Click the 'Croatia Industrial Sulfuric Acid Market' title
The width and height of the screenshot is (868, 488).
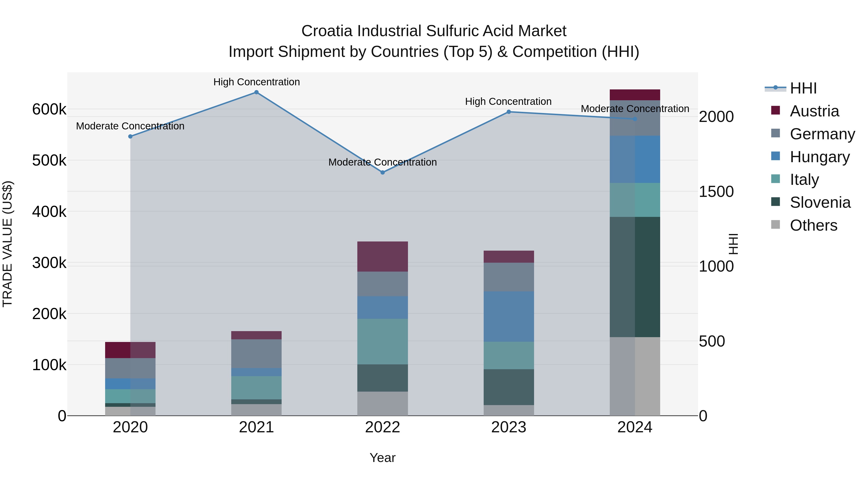point(434,31)
